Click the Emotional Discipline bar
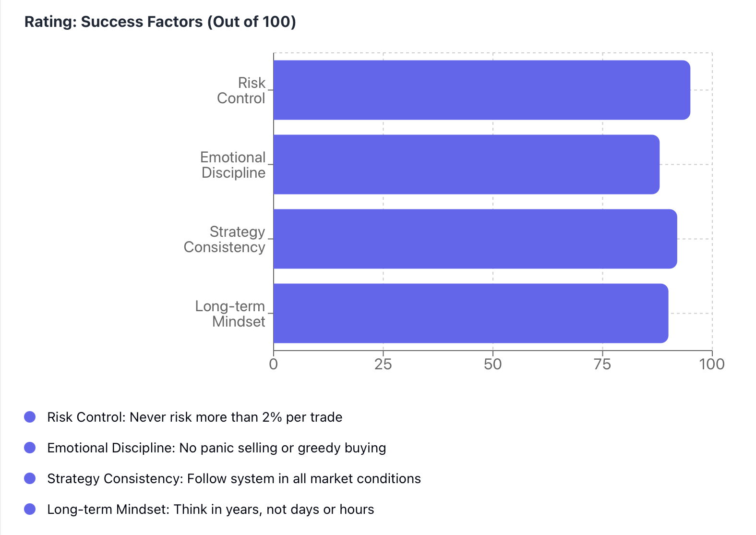Image resolution: width=756 pixels, height=535 pixels. (466, 164)
